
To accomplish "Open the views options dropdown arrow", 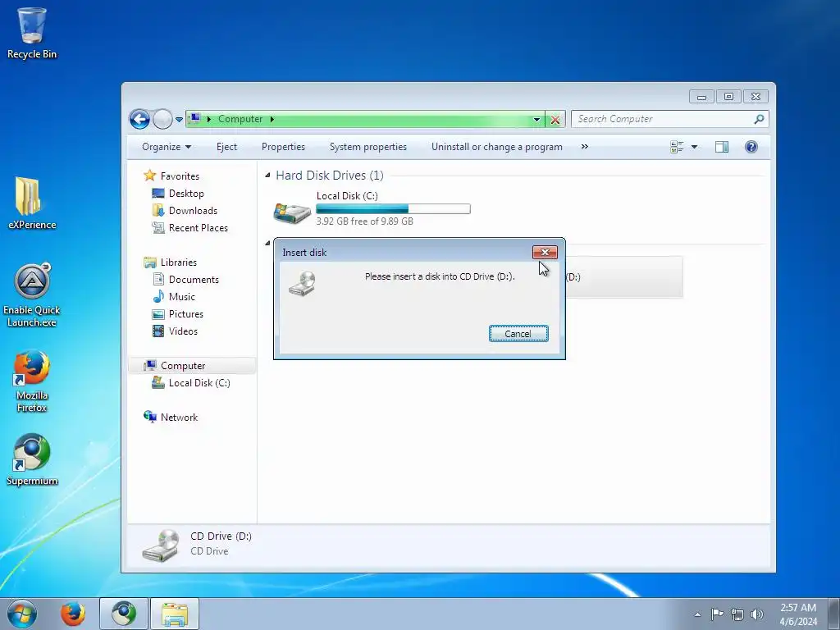I will (694, 147).
